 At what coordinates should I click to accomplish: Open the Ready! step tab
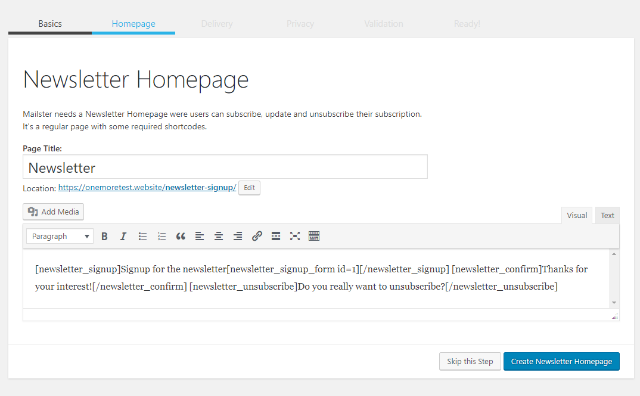467,24
